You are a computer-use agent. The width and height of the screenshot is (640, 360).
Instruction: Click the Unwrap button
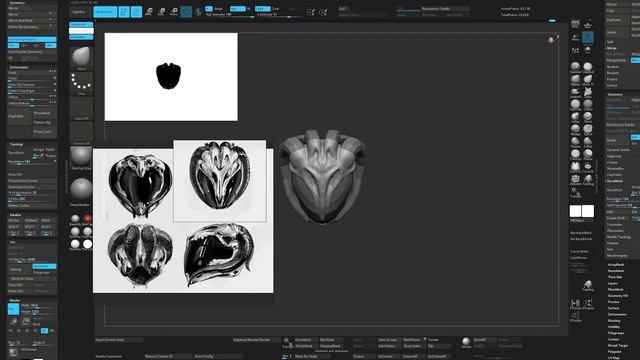click(x=20, y=269)
